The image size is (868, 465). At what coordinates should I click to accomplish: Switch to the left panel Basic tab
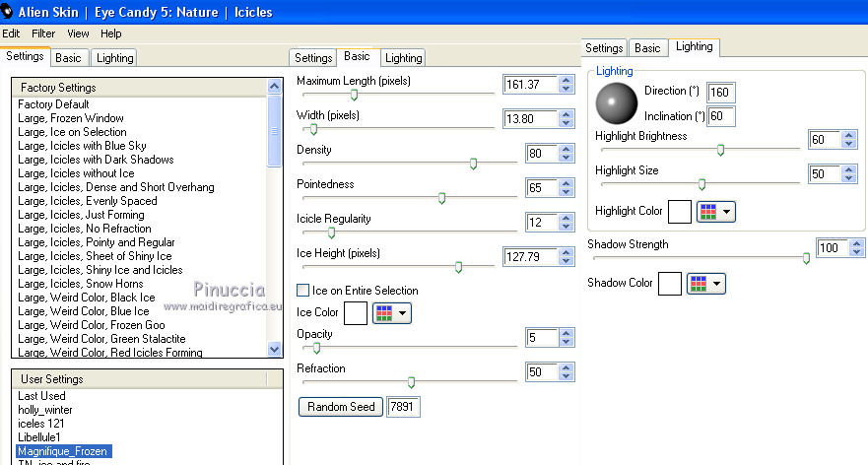[68, 57]
